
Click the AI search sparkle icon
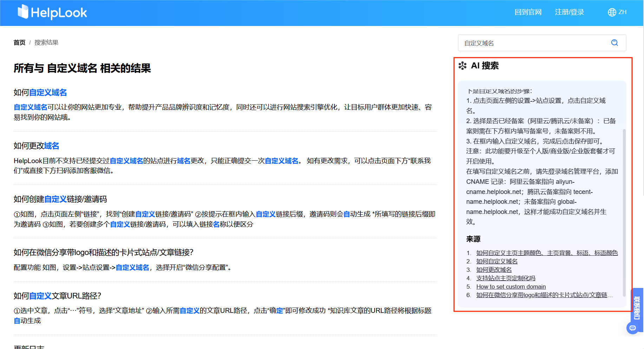click(x=462, y=66)
